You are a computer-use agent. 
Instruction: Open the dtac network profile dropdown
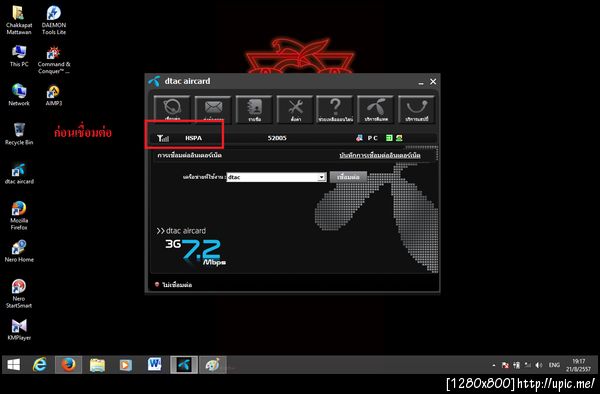[x=276, y=177]
